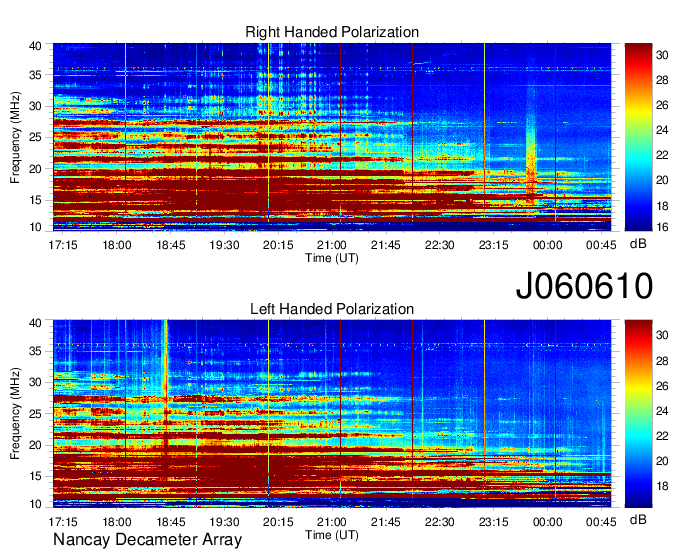Click the 20:15 time tick on the Left Handed plot
This screenshot has width=680, height=552.
coord(278,522)
